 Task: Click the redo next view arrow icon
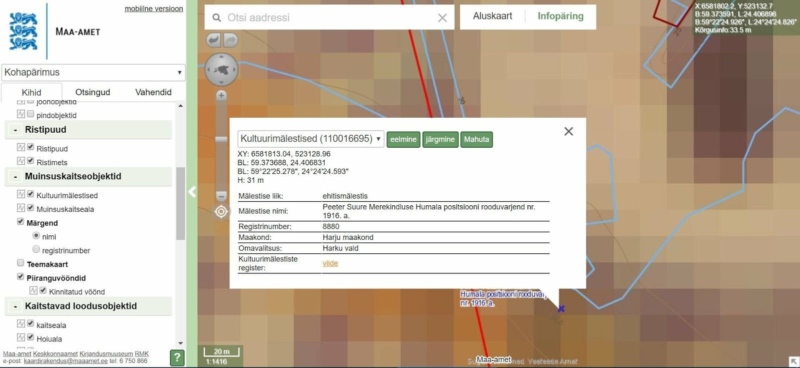[230, 40]
